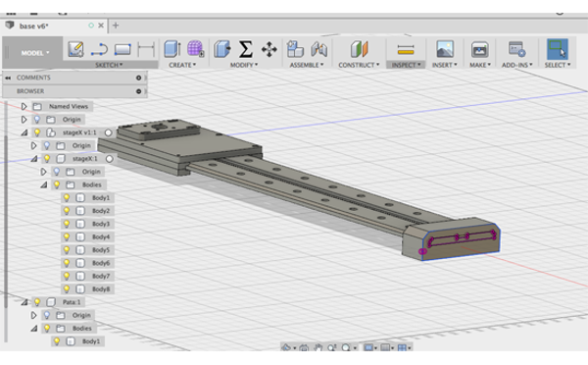Select the Line sketch tool
Image resolution: width=588 pixels, height=365 pixels.
[99, 50]
